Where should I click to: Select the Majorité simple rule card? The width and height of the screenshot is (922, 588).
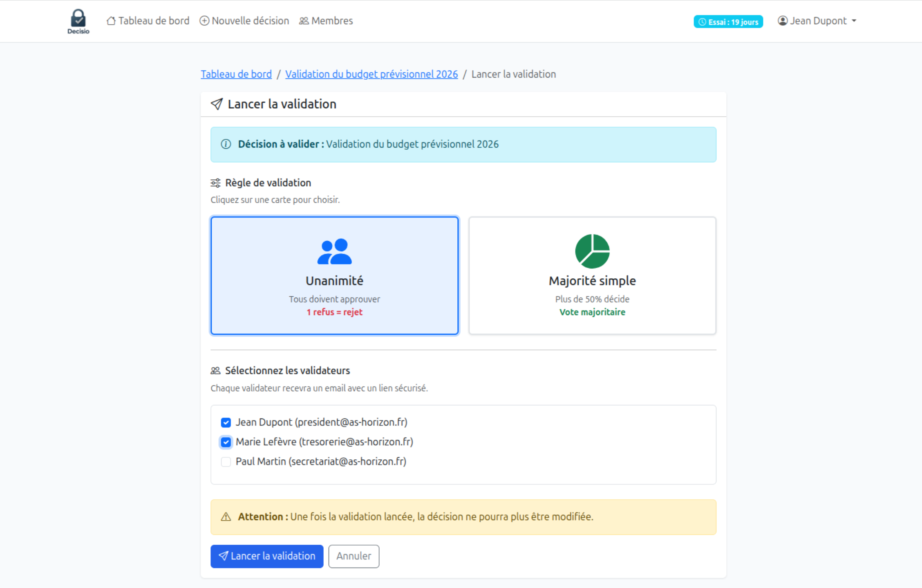pyautogui.click(x=592, y=276)
